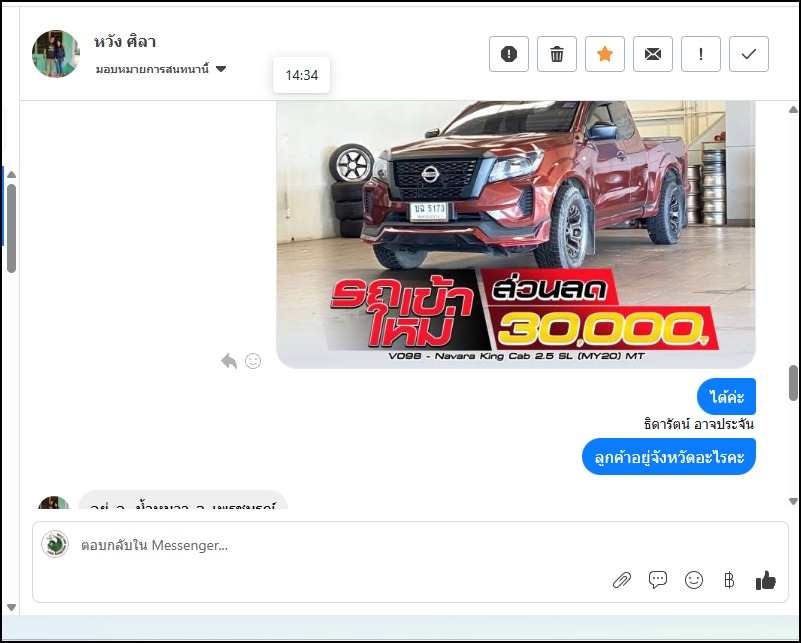Open saved replies speech bubble icon
This screenshot has width=801, height=643.
coord(658,580)
